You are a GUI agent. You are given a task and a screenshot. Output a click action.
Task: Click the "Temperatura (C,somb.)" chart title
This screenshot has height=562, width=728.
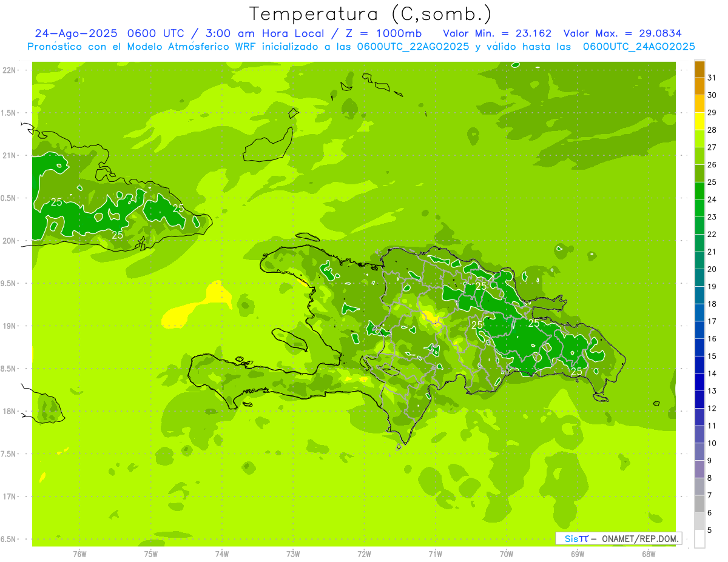371,14
